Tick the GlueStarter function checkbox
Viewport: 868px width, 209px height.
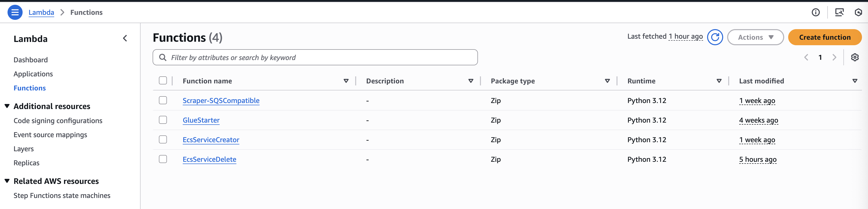163,120
